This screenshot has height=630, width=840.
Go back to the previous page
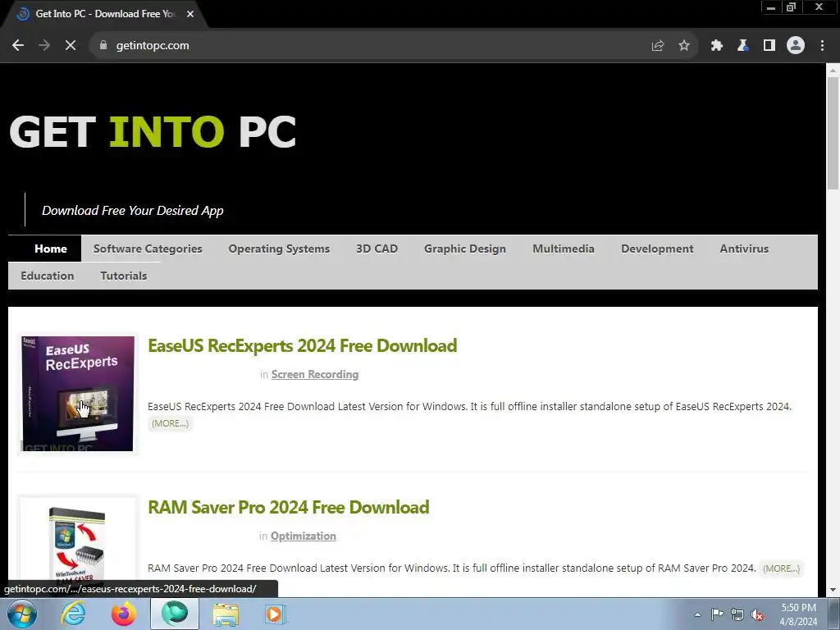click(x=18, y=46)
